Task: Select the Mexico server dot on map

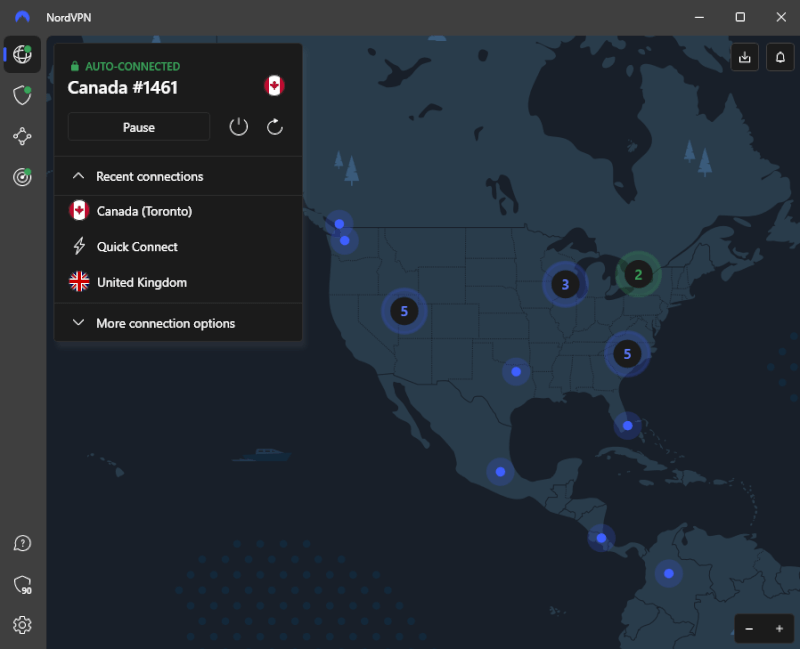Action: [501, 471]
